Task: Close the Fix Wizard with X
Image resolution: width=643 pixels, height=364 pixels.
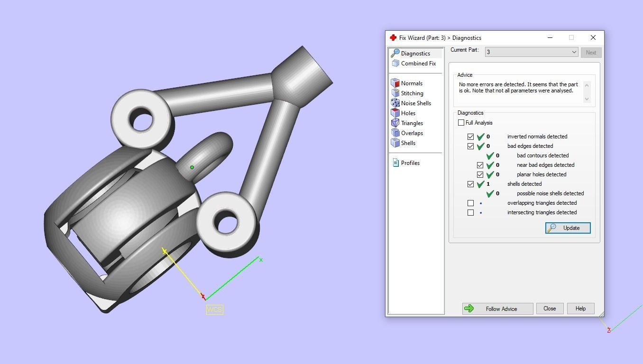Action: coord(593,37)
